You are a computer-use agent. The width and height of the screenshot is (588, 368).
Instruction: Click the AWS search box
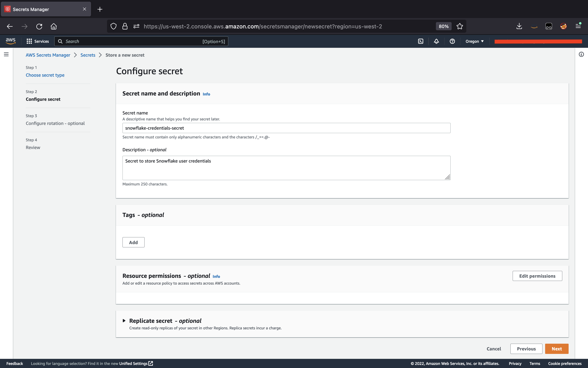click(141, 41)
